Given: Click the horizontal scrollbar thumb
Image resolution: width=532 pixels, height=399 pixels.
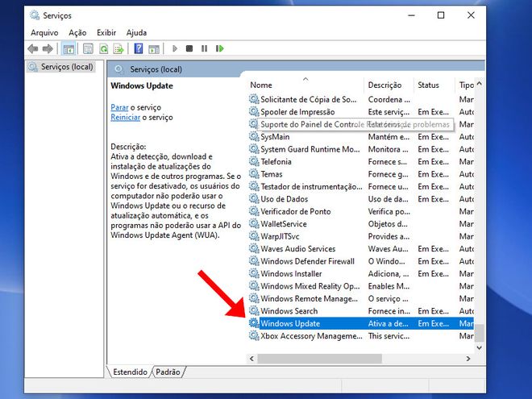Looking at the screenshot, I should tap(320, 359).
